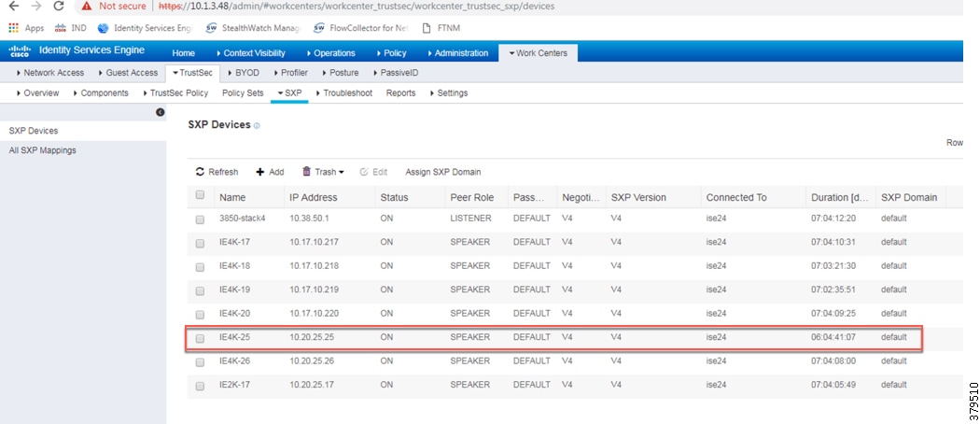This screenshot has width=980, height=424.
Task: Click the browser address bar URL
Action: (x=357, y=7)
